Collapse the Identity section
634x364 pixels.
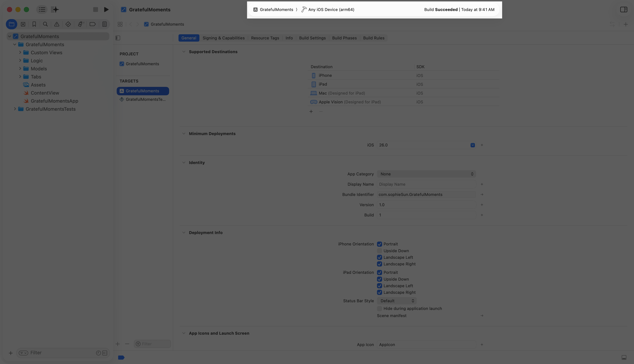(184, 163)
